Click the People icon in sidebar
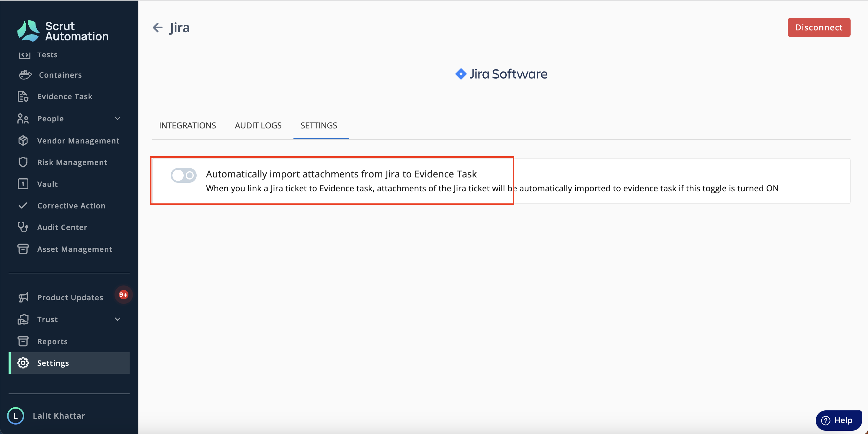This screenshot has width=868, height=434. point(23,119)
